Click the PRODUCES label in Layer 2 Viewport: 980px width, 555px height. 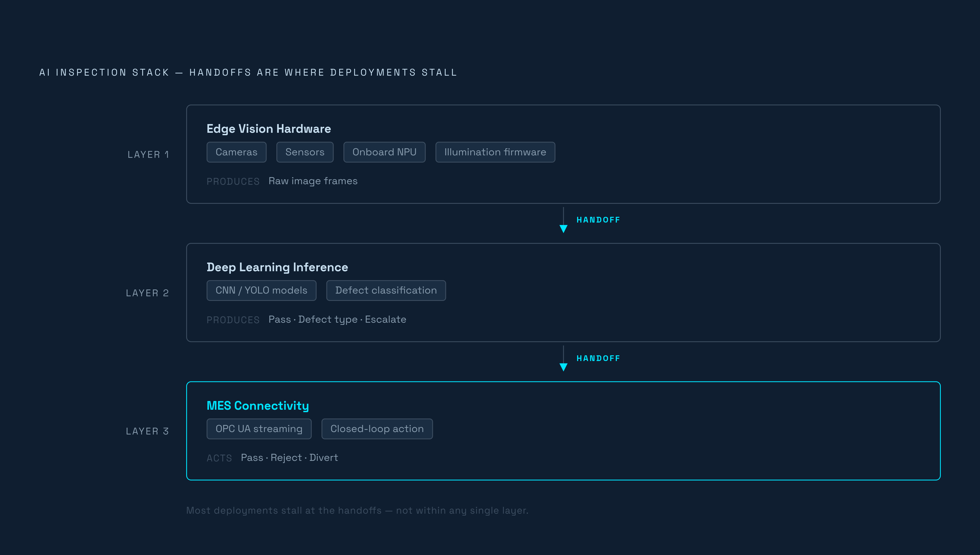233,320
